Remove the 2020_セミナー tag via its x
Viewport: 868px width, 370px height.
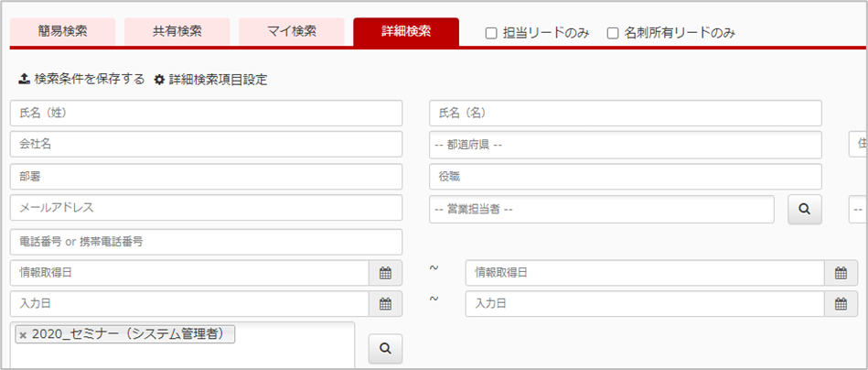(23, 335)
